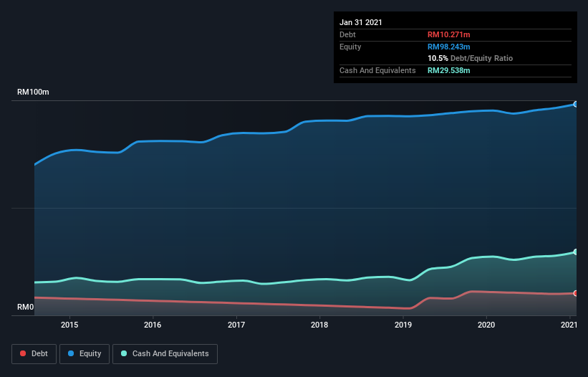
Task: Click the red Debt endpoint marker
Action: (x=575, y=293)
